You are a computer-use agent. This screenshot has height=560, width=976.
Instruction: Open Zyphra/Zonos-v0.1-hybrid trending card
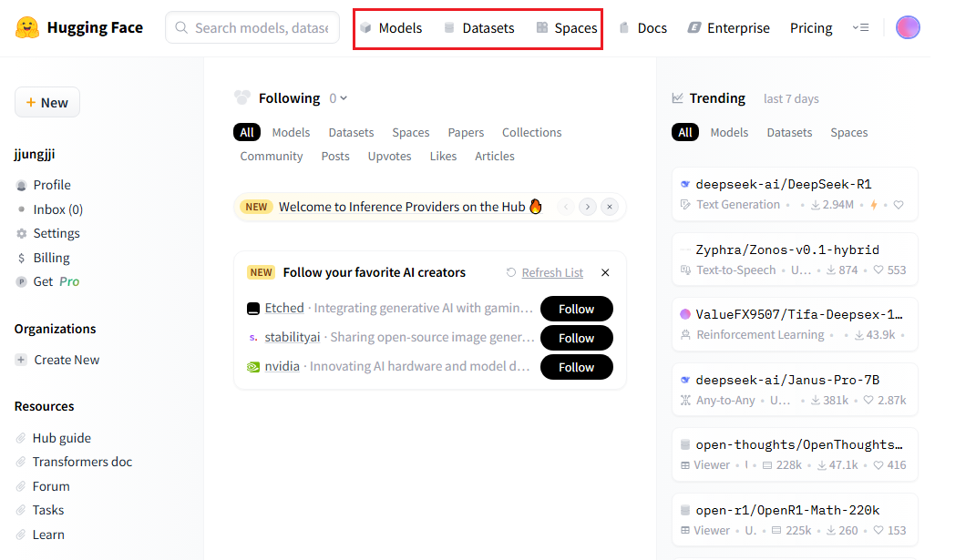795,260
